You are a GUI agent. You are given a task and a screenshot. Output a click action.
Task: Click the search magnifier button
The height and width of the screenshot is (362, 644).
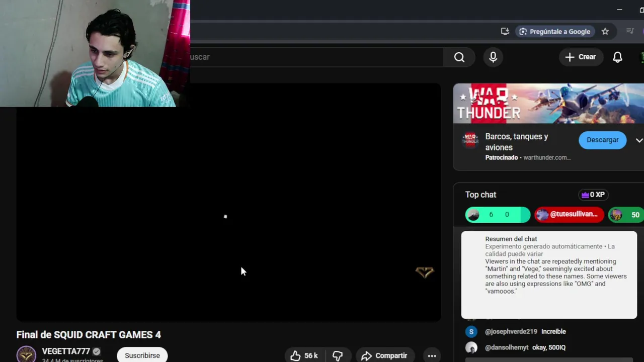[459, 57]
